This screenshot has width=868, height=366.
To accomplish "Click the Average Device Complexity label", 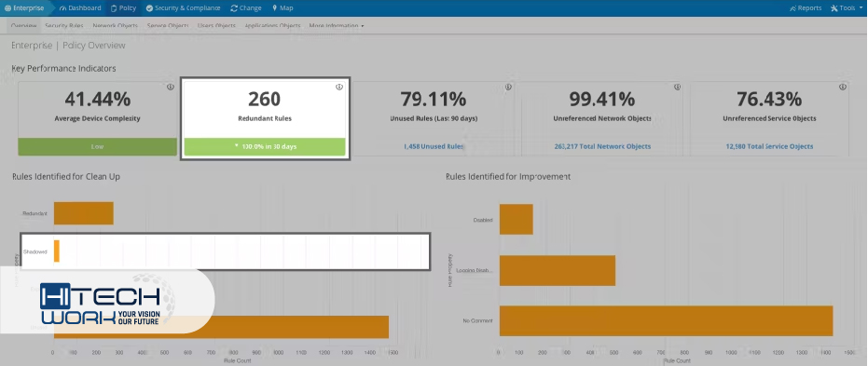I will click(x=97, y=118).
